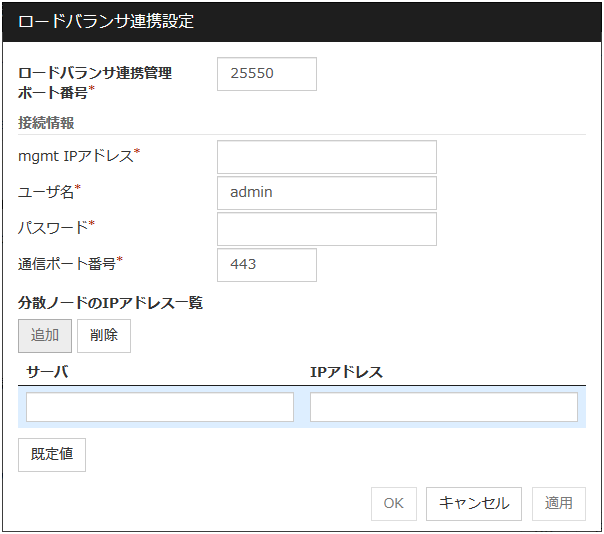Click the 通信ポート番号 label text

tap(67, 264)
